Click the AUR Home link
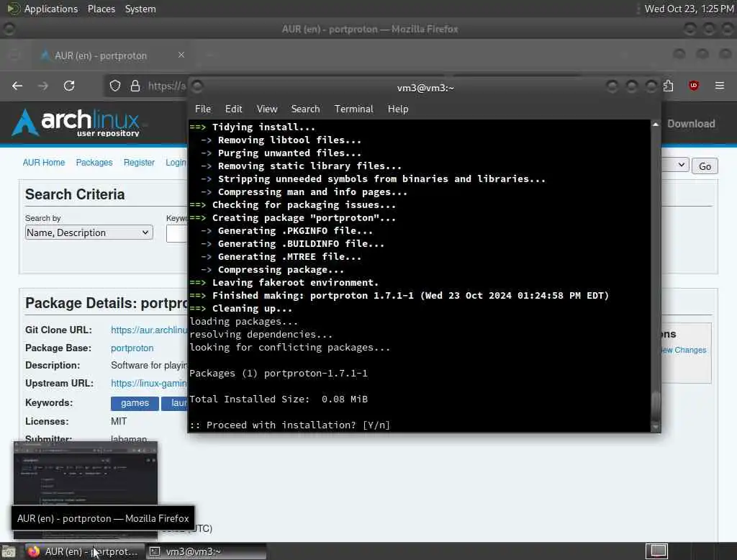Viewport: 737px width, 560px height. coord(44,162)
